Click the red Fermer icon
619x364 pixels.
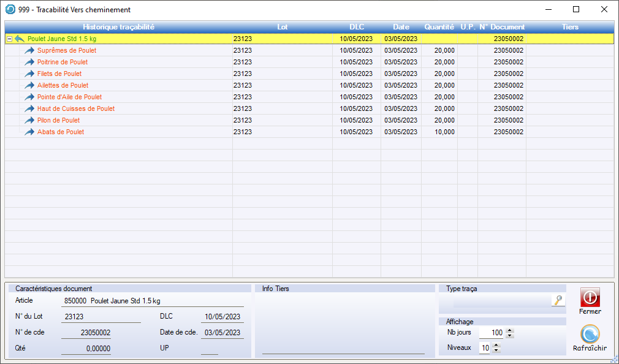[x=590, y=297]
